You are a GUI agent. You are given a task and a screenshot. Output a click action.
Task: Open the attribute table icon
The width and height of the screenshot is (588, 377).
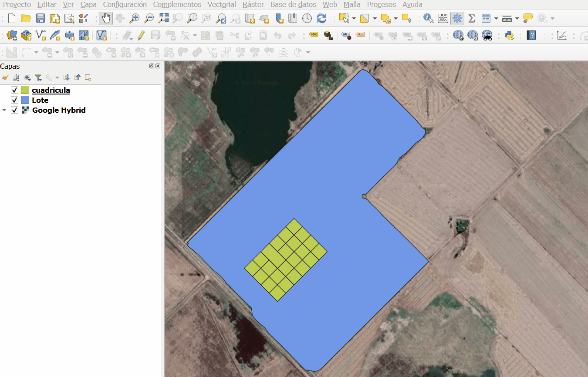tap(486, 18)
